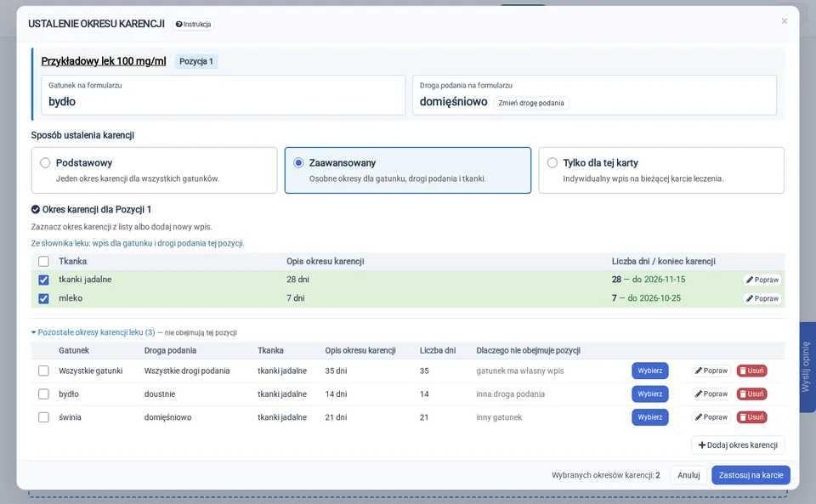Uncheck the tkanki jadalne checkbox
The image size is (816, 504).
(x=43, y=280)
